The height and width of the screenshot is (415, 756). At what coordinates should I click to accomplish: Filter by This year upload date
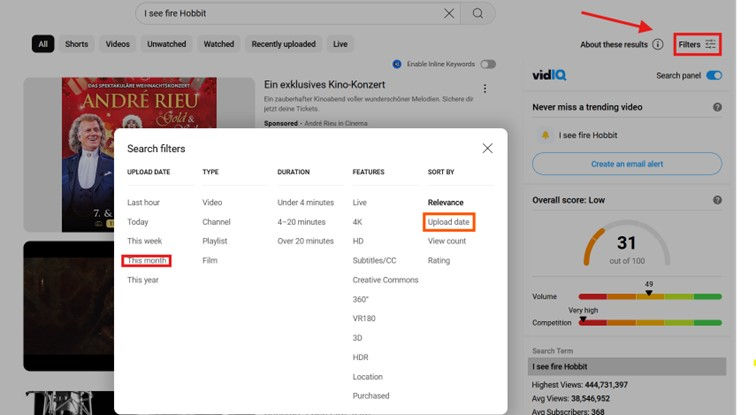tap(143, 280)
